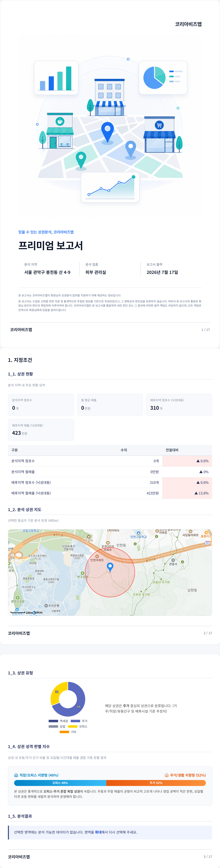Select the 인헌고등학교 school marker on the map

click(138, 533)
